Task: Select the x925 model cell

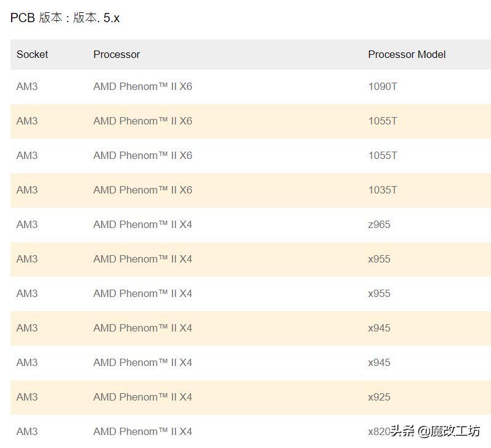Action: [x=379, y=397]
